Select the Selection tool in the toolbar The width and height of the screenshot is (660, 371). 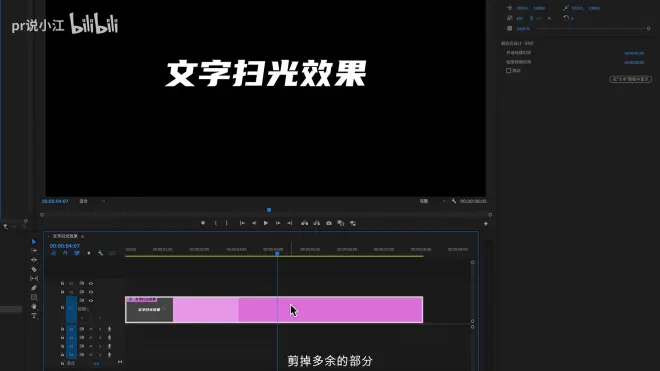click(34, 242)
